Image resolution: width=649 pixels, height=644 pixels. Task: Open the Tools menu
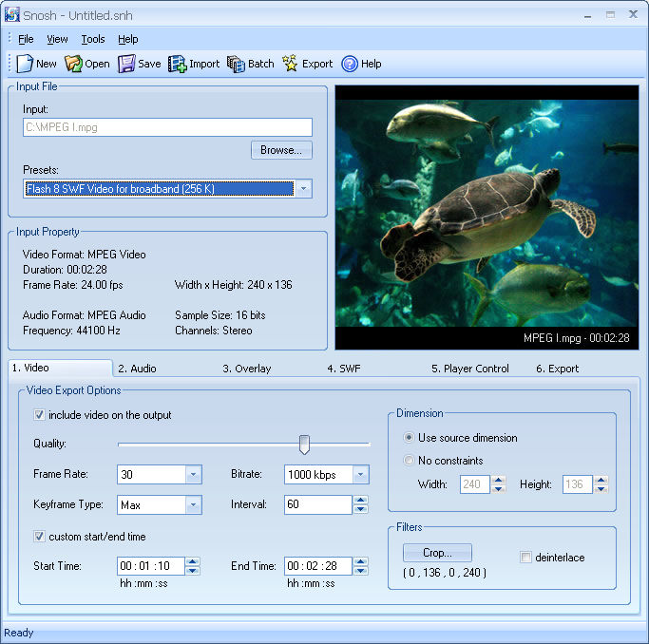[93, 39]
